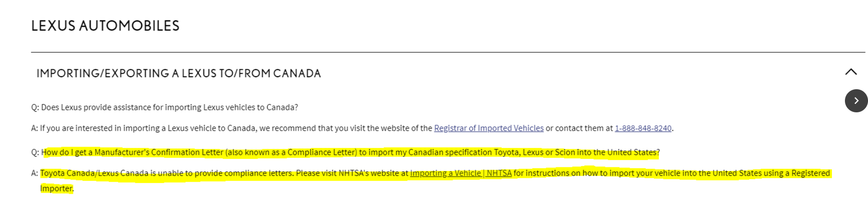The width and height of the screenshot is (868, 202).
Task: Click the highlighted word 'Importer.' on last line
Action: [x=57, y=188]
